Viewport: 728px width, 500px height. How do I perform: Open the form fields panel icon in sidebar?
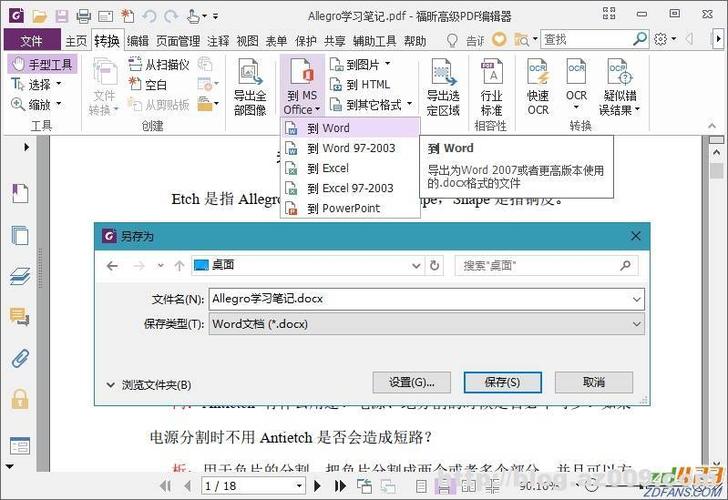(20, 446)
